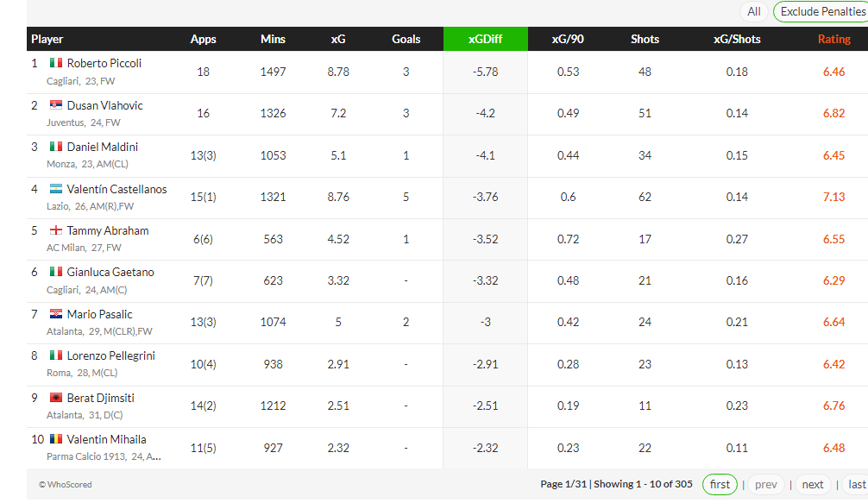868x503 pixels.
Task: Click the Italy flag beside Daniel Maldini
Action: coord(56,147)
